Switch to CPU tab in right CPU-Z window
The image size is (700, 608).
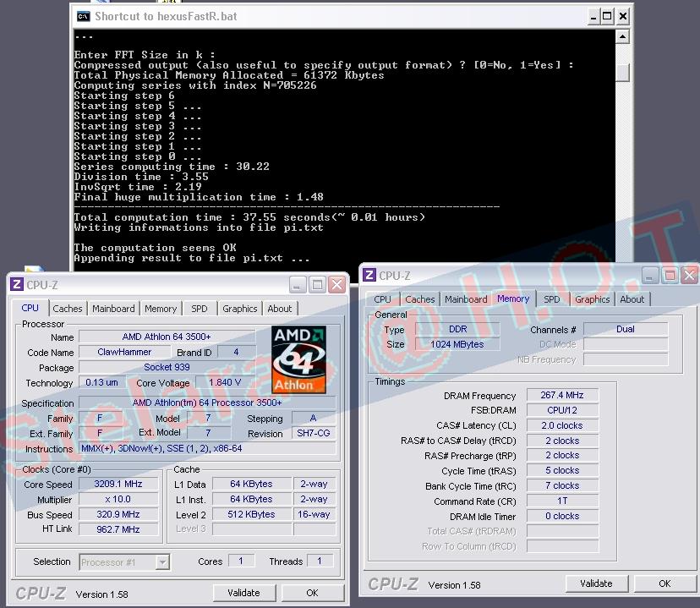coord(383,299)
